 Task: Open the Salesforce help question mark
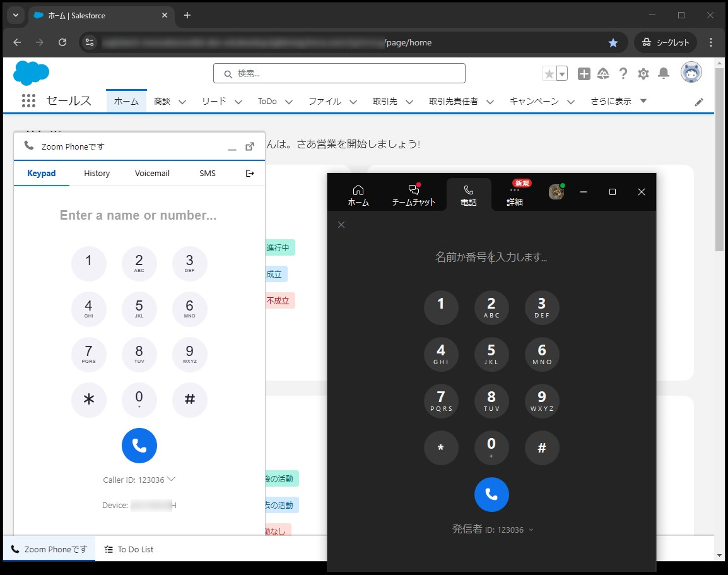coord(623,73)
